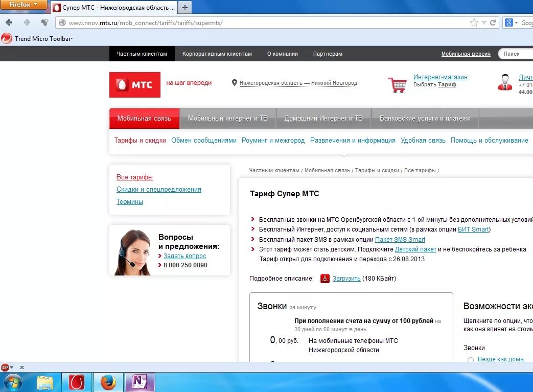Image resolution: width=533 pixels, height=392 pixels.
Task: Go forward with the browser forward arrow
Action: click(x=27, y=23)
